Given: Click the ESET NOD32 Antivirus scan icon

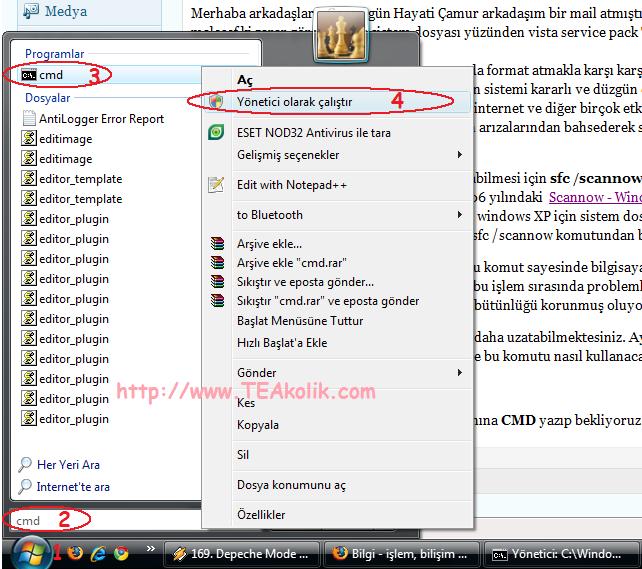Looking at the screenshot, I should pyautogui.click(x=216, y=132).
